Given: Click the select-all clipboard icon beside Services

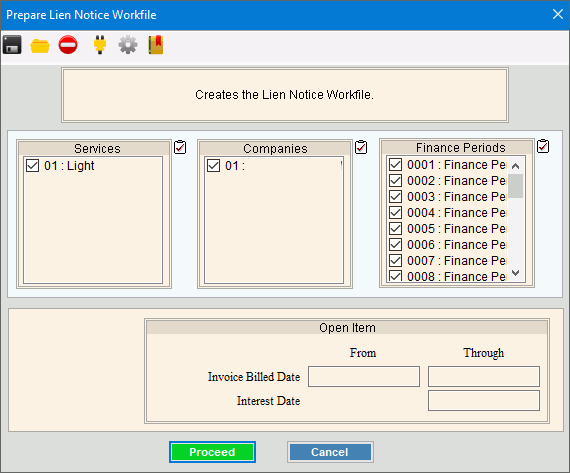Looking at the screenshot, I should coord(180,147).
